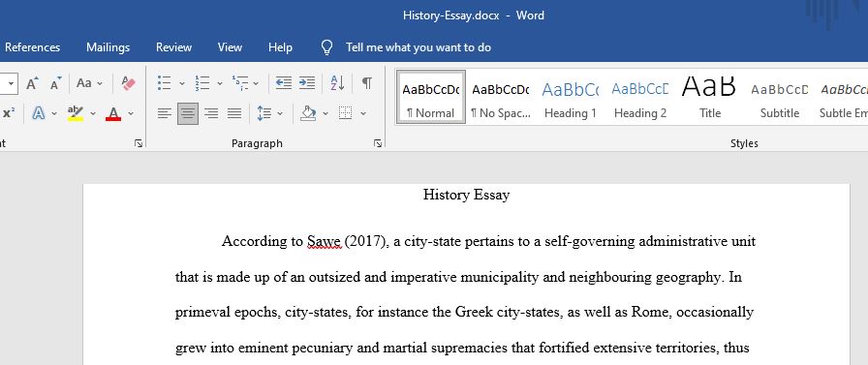Apply the Subtitle style
The image size is (868, 365).
tap(780, 96)
